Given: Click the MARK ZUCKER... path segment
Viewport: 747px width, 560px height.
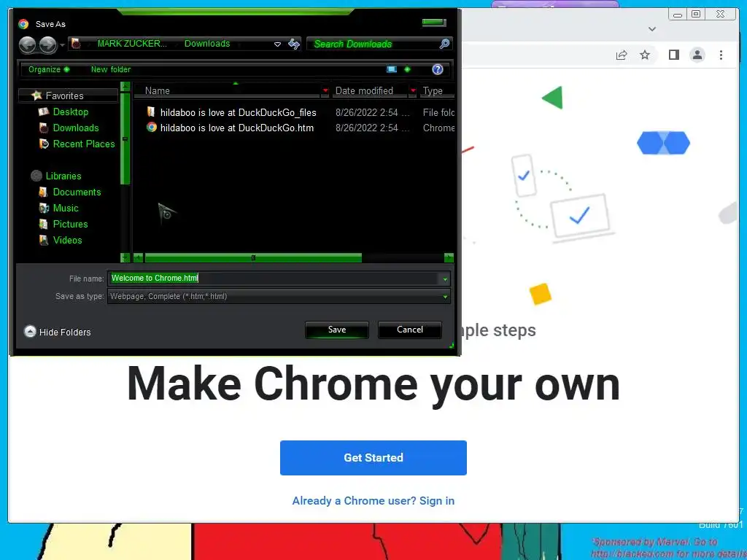Looking at the screenshot, I should [132, 43].
